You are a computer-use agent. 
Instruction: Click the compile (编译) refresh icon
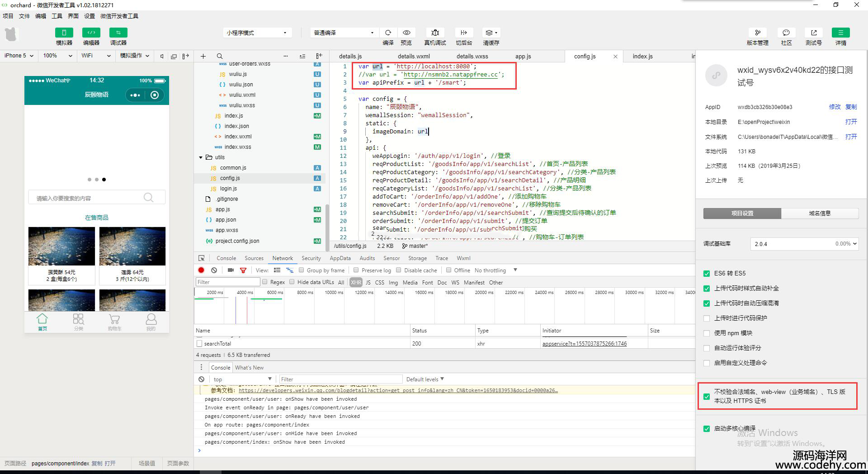pos(388,33)
